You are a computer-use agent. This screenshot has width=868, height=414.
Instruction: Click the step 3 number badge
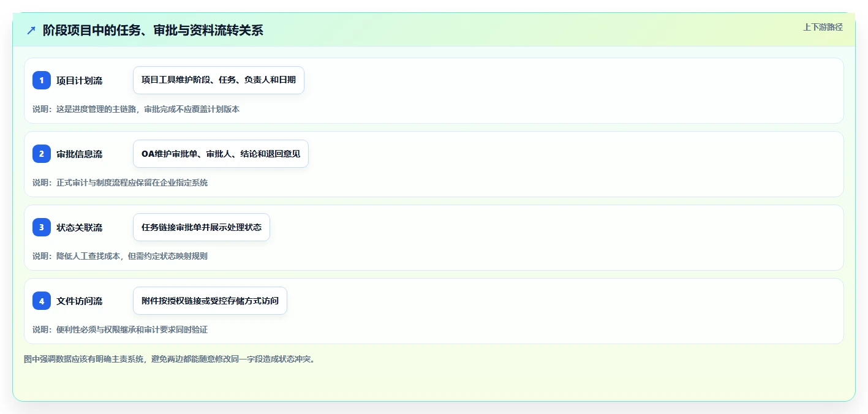coord(42,227)
